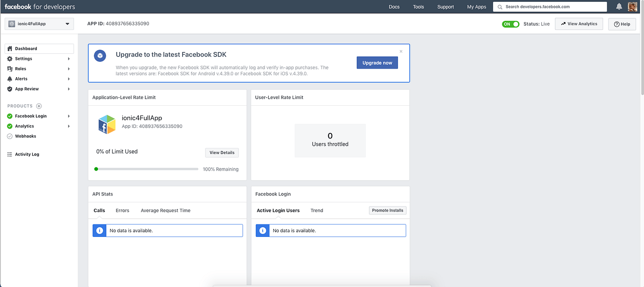Click the 0% of Limit Used text
The image size is (644, 287).
coord(117,151)
